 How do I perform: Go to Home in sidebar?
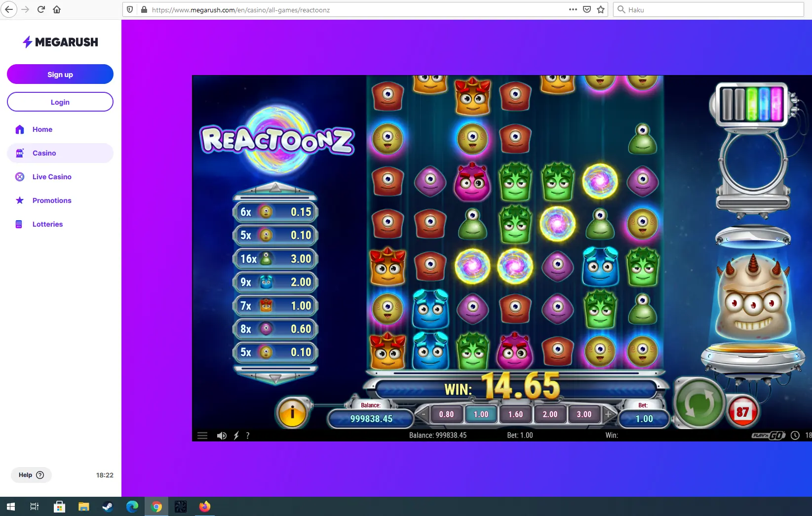coord(60,129)
